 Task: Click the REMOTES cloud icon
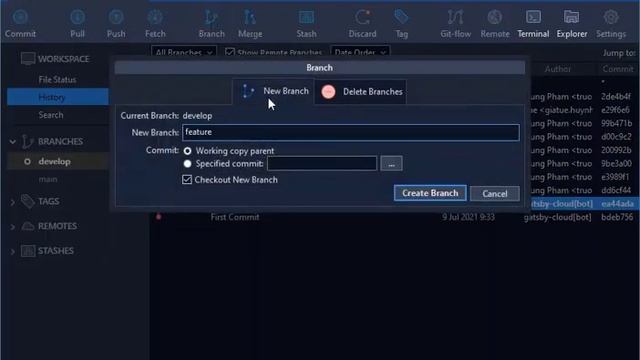(x=28, y=226)
